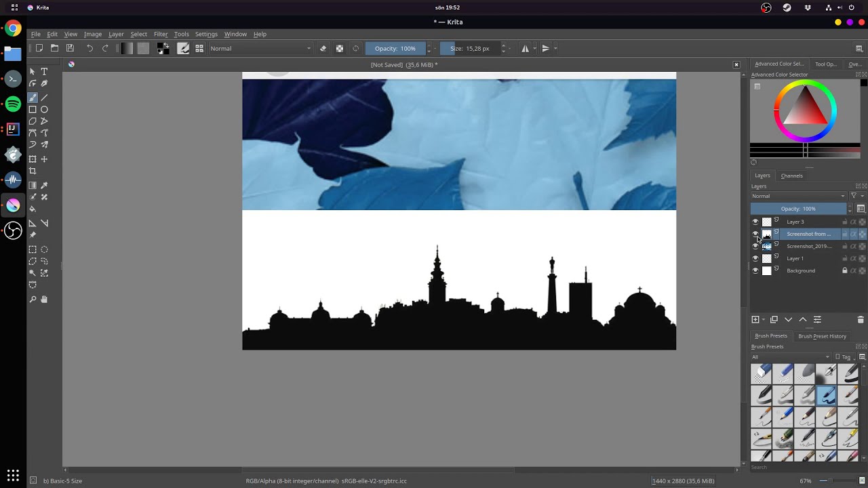Image resolution: width=868 pixels, height=488 pixels.
Task: Select the Freehand Brush tool
Action: tap(33, 98)
